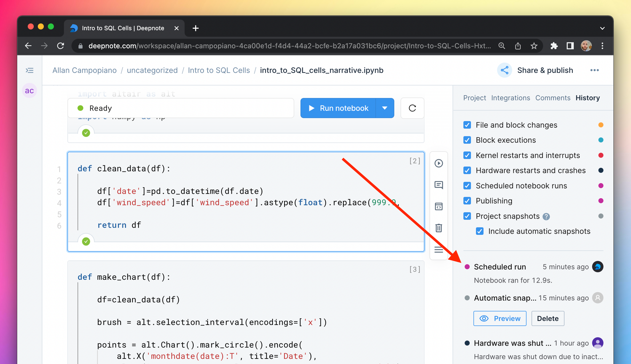Go forward in the browser
The image size is (631, 364).
(x=44, y=46)
